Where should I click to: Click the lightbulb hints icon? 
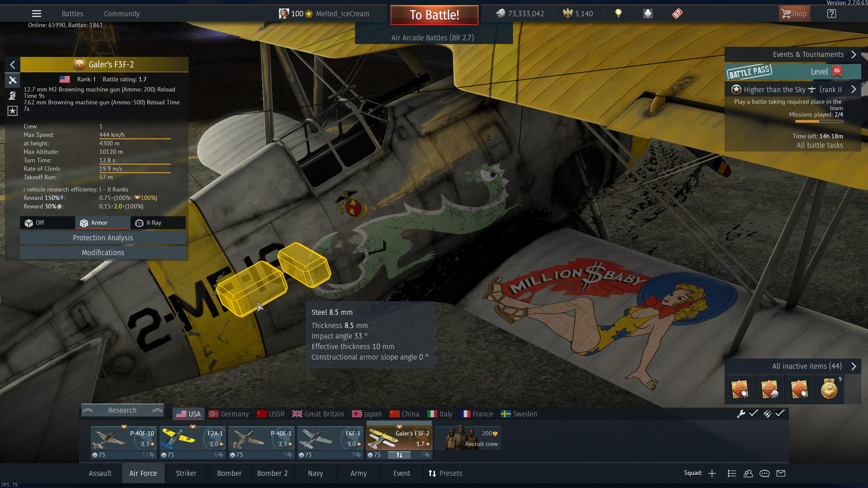(618, 14)
